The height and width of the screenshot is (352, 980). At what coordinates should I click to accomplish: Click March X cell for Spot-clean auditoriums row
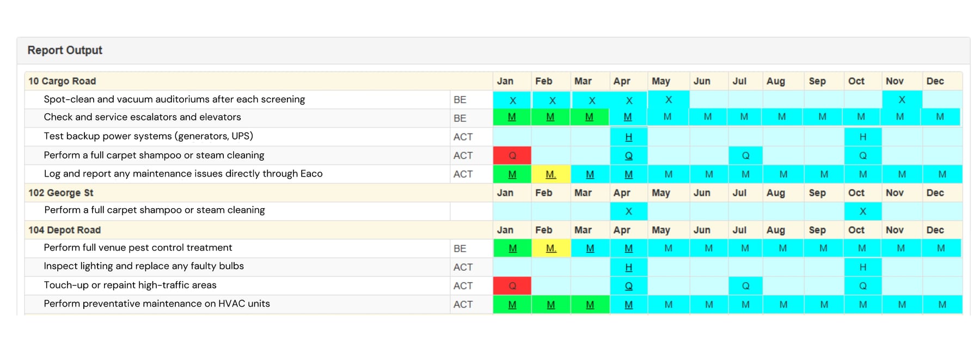point(591,100)
